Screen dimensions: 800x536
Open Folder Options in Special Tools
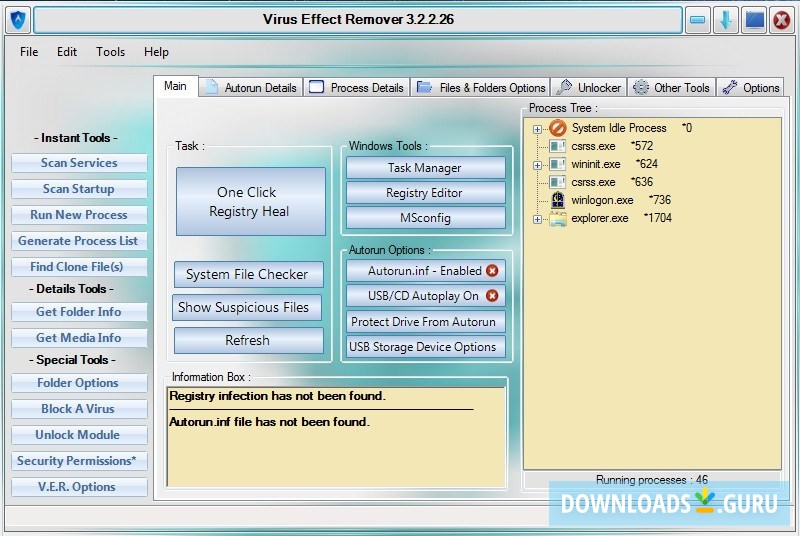click(x=79, y=384)
